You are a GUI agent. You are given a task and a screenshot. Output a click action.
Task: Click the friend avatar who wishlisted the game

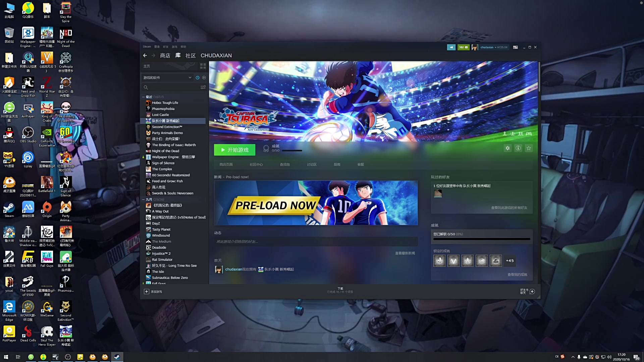coord(438,193)
